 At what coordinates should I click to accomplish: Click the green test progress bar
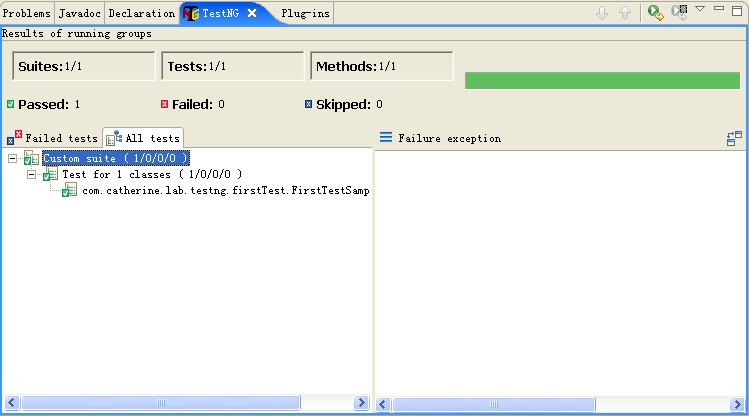pyautogui.click(x=602, y=80)
